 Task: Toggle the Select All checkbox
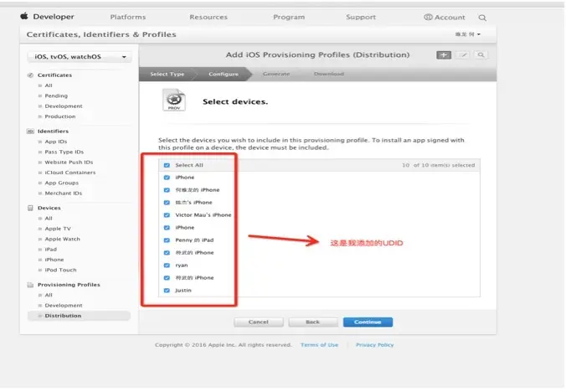[x=167, y=165]
